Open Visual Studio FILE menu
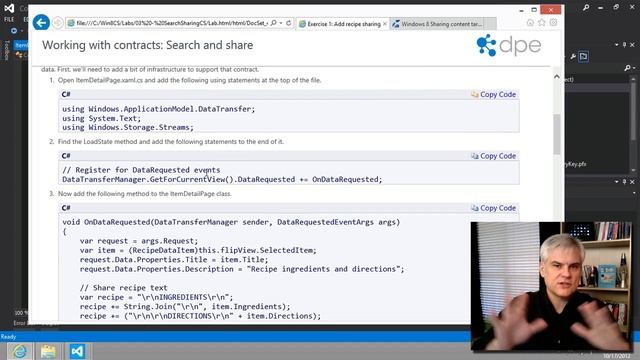The height and width of the screenshot is (360, 640). (9, 19)
